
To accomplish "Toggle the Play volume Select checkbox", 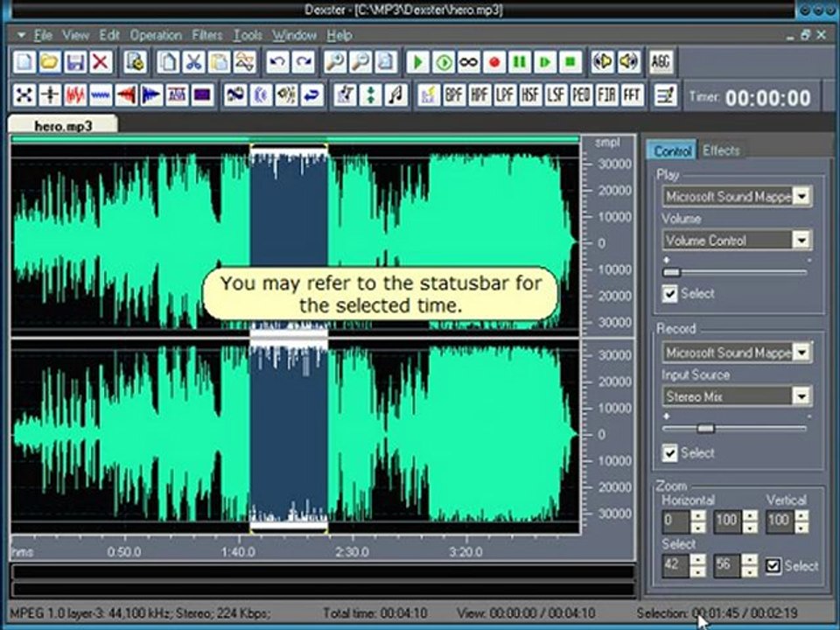I will 669,294.
